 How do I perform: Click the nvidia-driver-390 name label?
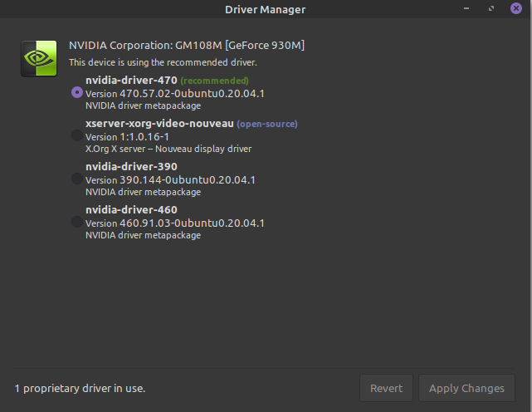(x=131, y=167)
